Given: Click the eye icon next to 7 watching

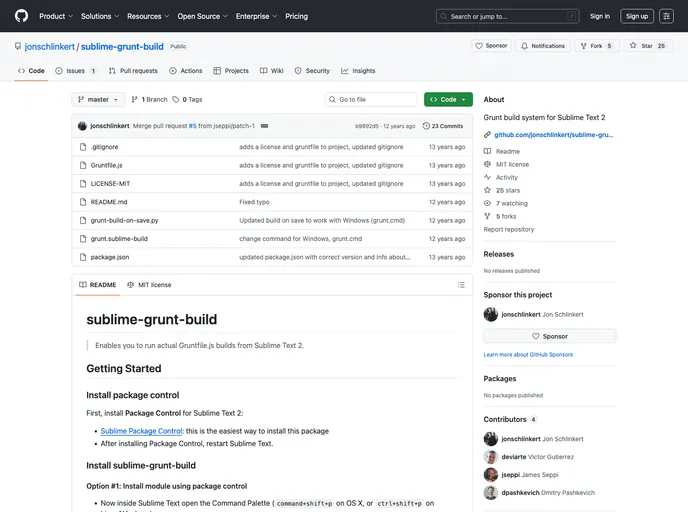Looking at the screenshot, I should [487, 203].
